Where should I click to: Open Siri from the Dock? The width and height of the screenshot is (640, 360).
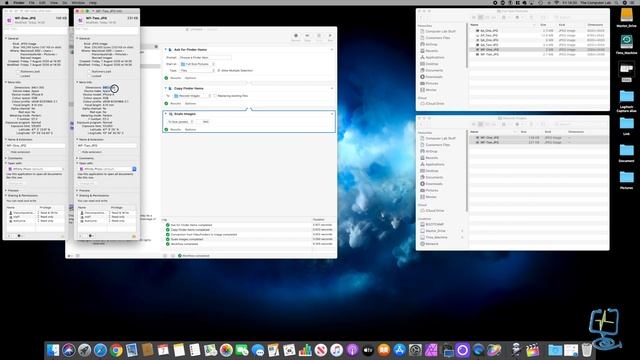[69, 350]
